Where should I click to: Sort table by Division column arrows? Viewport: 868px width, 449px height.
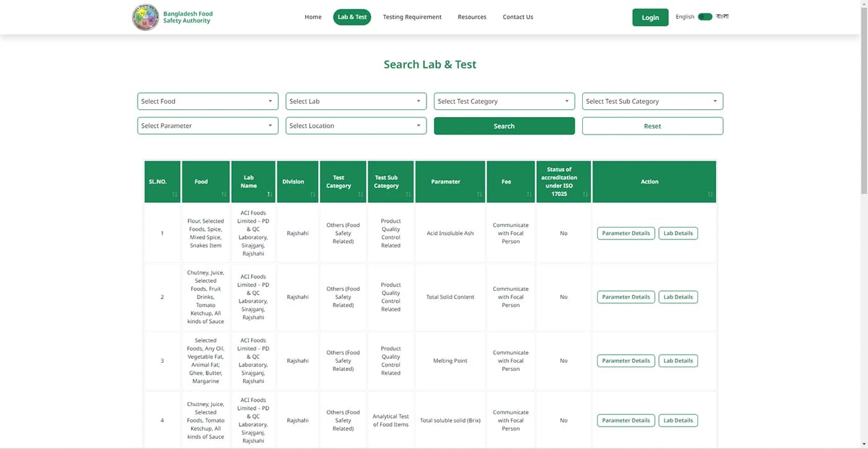(x=312, y=195)
